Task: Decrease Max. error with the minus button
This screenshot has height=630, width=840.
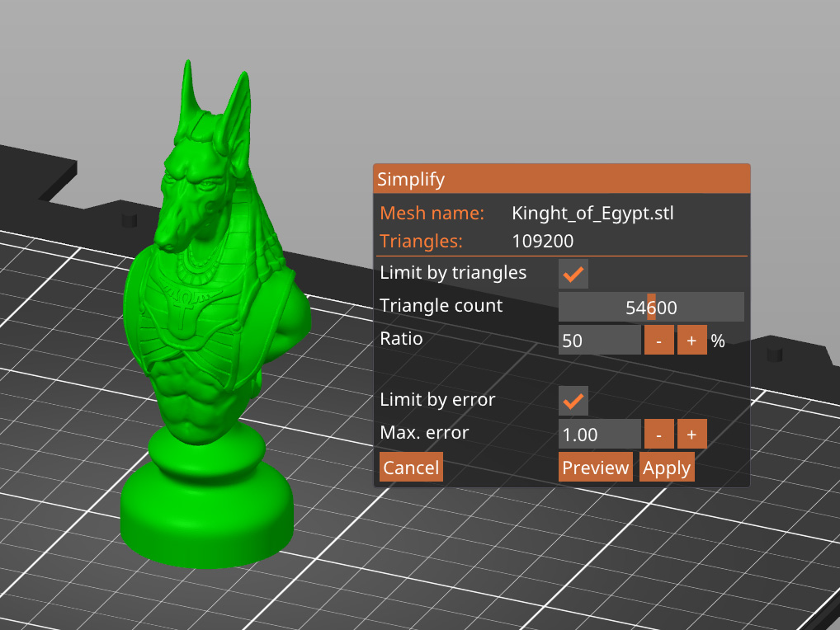Action: [x=658, y=433]
